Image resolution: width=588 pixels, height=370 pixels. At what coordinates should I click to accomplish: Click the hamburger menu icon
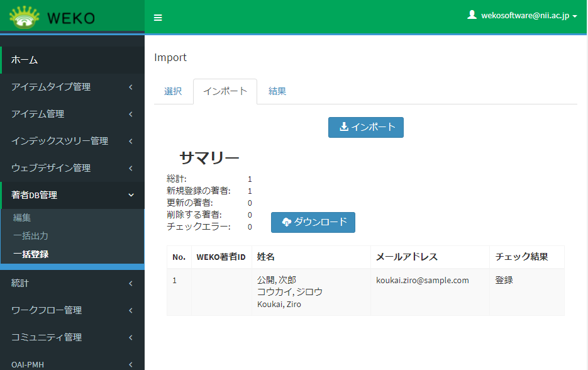[158, 18]
